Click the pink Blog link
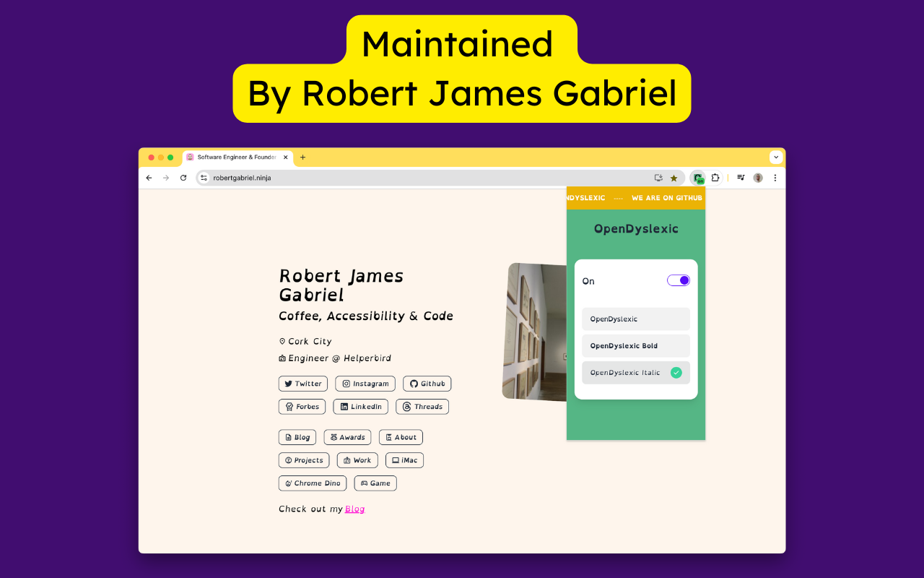This screenshot has height=578, width=924. click(354, 509)
